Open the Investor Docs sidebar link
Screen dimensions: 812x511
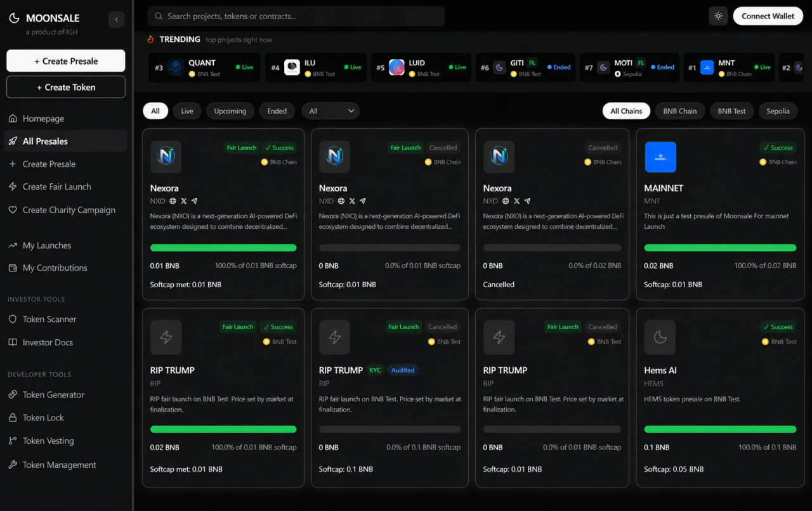66,342
